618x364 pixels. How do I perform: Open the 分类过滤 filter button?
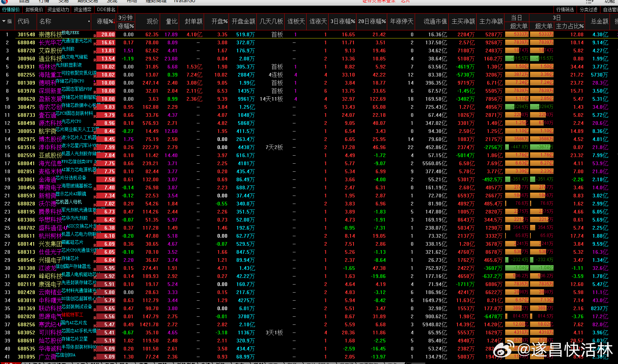point(589,10)
